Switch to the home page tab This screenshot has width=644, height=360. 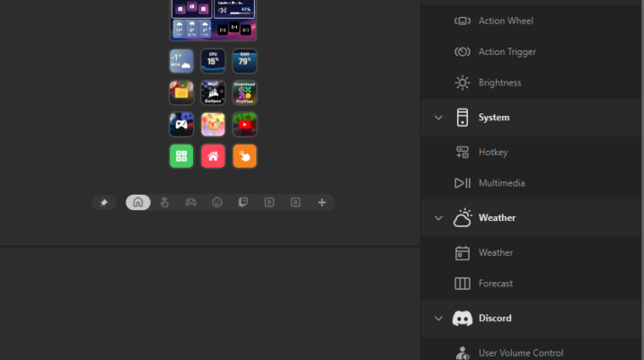[x=138, y=203]
